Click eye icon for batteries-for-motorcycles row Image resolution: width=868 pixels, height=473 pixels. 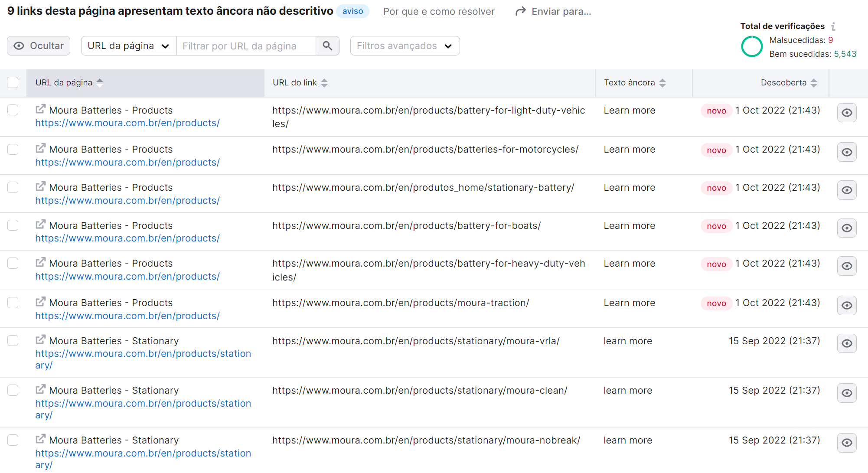(846, 152)
